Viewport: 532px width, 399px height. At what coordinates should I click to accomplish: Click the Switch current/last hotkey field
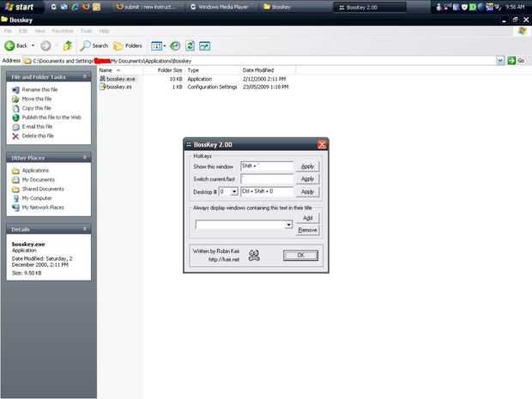click(x=267, y=178)
